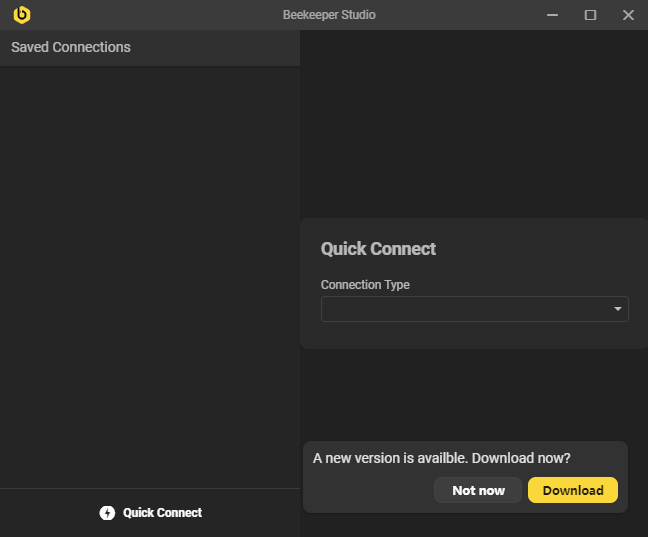This screenshot has width=648, height=537.
Task: Click the Connection Type field label
Action: (x=365, y=285)
